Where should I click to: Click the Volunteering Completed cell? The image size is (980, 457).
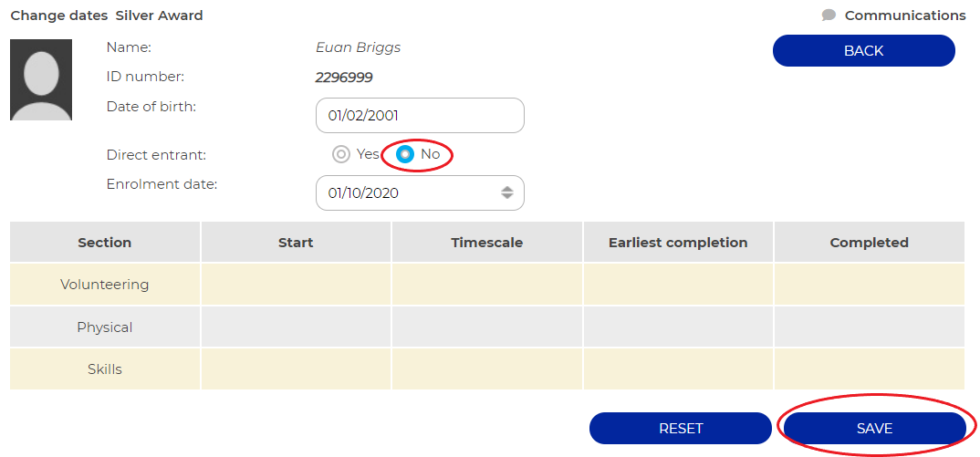[x=870, y=285]
